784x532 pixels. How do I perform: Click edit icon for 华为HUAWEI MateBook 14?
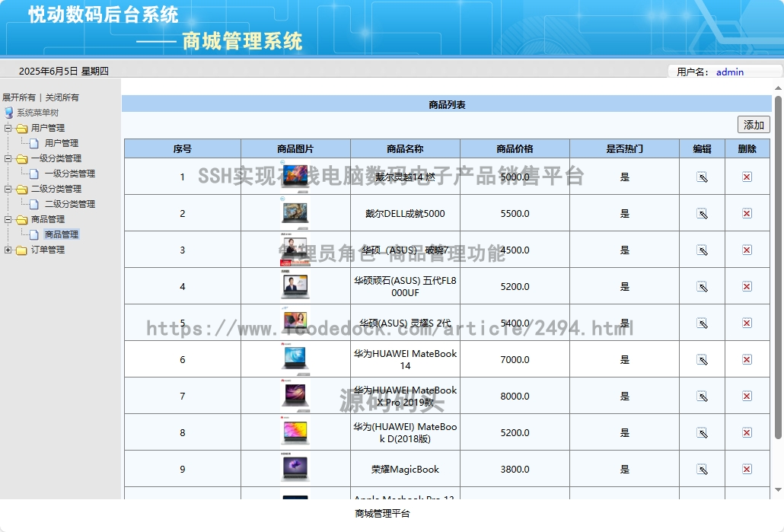tap(702, 360)
